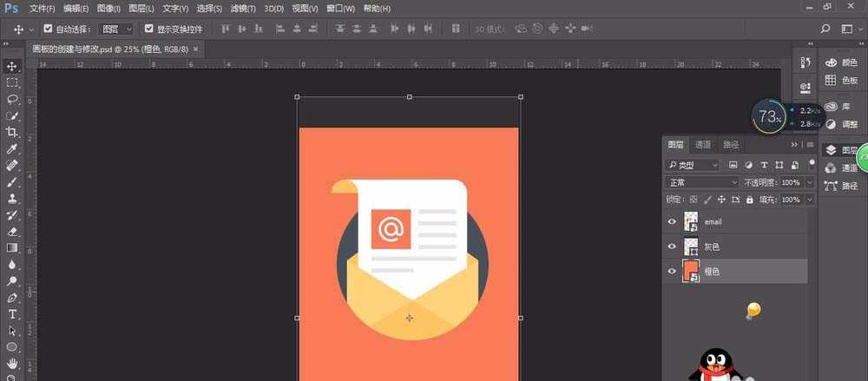Open the 文件(F) menu
Image resolution: width=868 pixels, height=381 pixels.
[42, 9]
